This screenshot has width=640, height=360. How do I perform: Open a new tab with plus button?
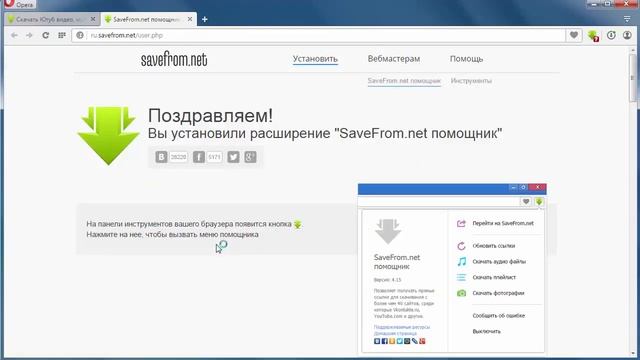[x=204, y=19]
